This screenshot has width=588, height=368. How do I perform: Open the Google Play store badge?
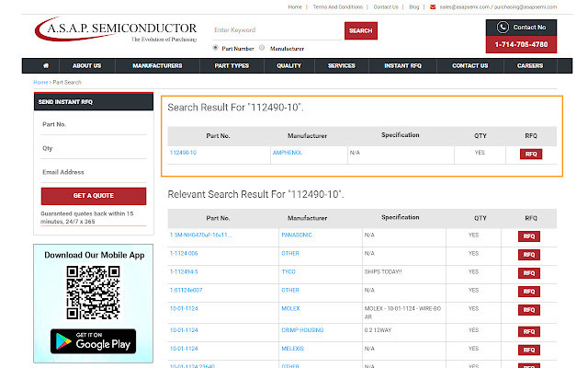pyautogui.click(x=93, y=341)
